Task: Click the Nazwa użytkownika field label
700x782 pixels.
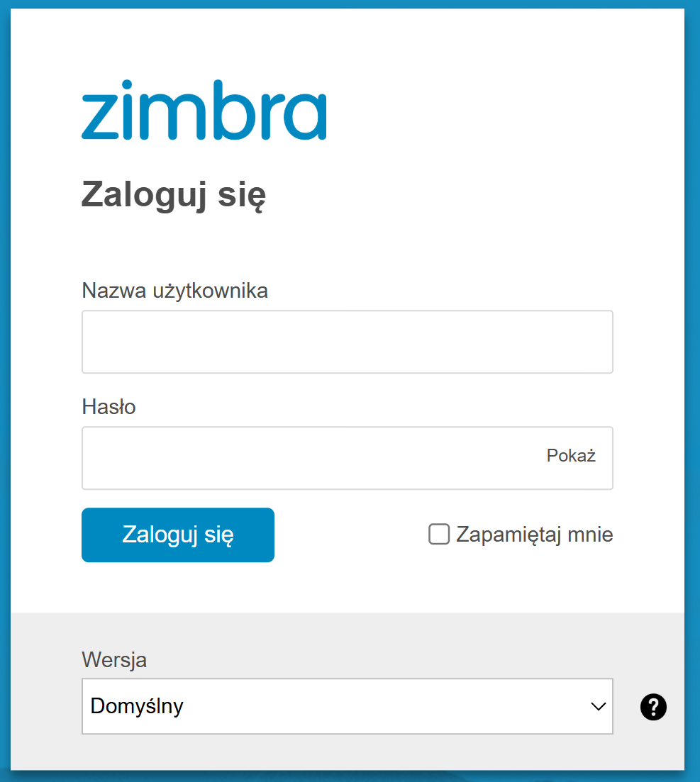Action: [x=174, y=291]
